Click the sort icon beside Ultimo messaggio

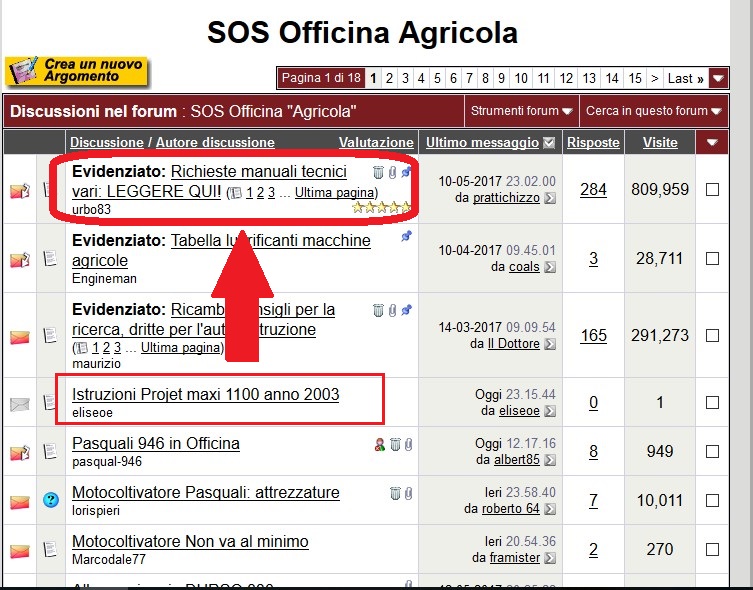pyautogui.click(x=548, y=143)
